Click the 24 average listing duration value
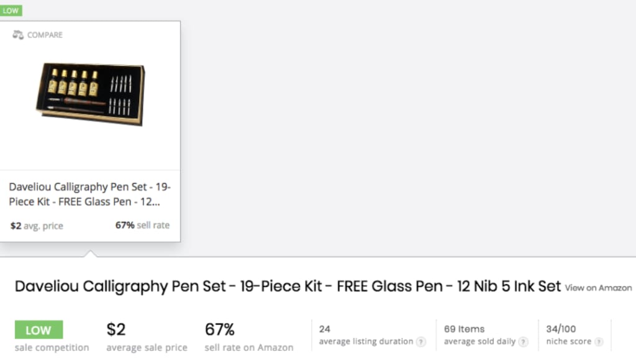The image size is (636, 364). pyautogui.click(x=324, y=329)
